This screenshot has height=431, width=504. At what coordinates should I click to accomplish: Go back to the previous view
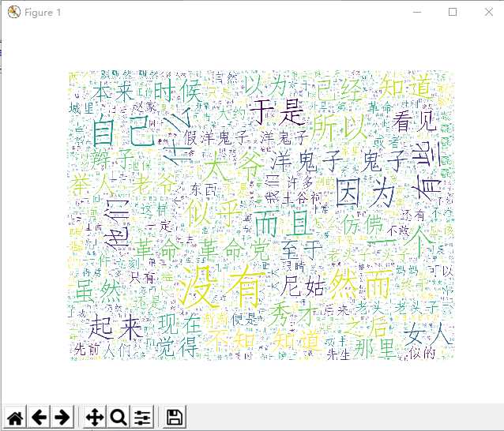click(39, 417)
